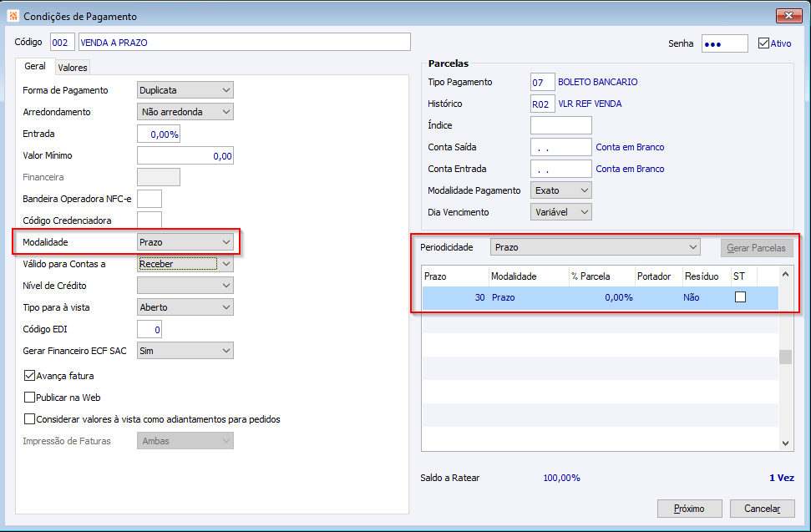Click scrollbar up arrow in parcelas grid

(x=785, y=275)
